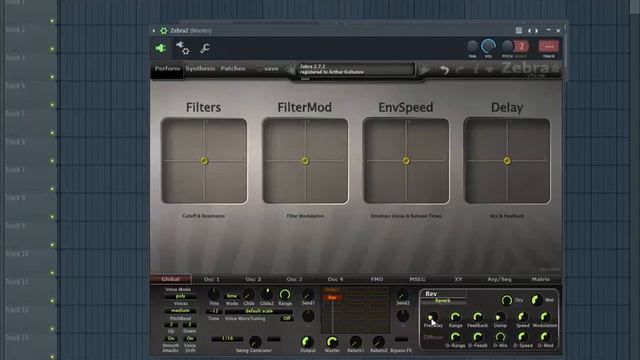The image size is (640, 360).
Task: Select the Arp/Seq tab
Action: coord(499,279)
